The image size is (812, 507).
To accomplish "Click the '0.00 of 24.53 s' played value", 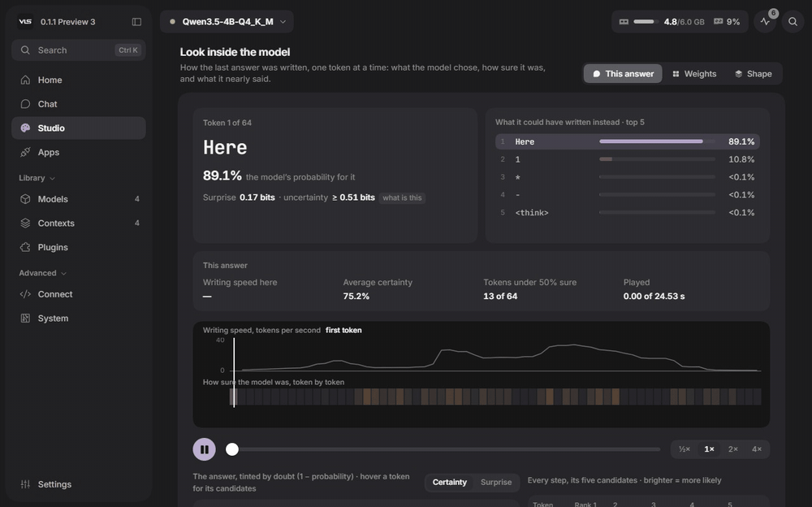I will 654,297.
